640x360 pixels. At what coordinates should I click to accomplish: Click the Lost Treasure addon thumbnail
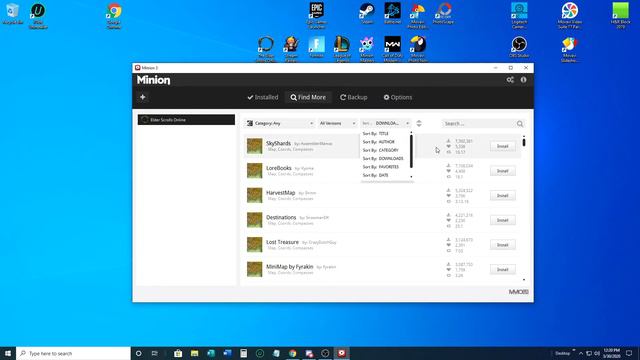tap(254, 244)
